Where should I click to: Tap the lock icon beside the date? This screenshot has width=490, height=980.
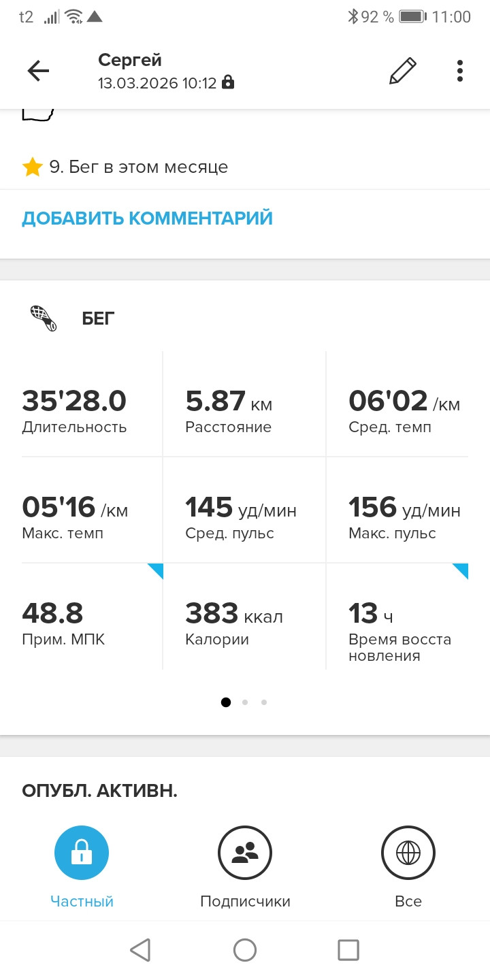[228, 83]
